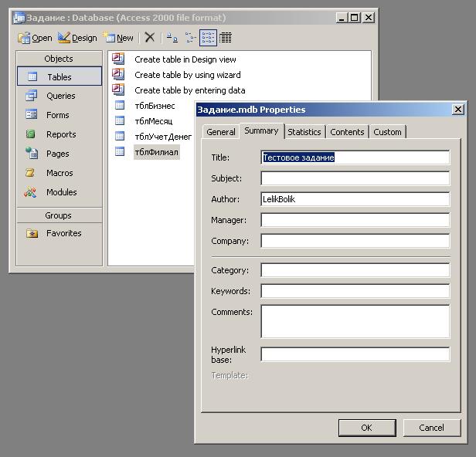The image size is (476, 457).
Task: Maximize the Database window
Action: 354,18
